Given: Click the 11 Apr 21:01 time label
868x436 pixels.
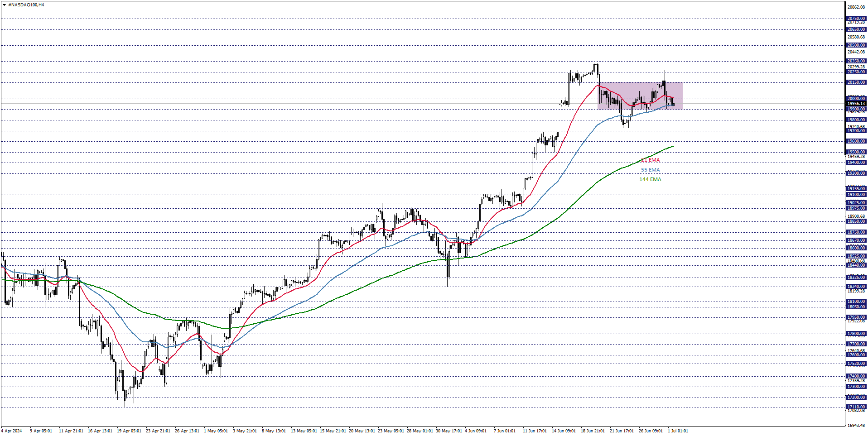Looking at the screenshot, I should (x=71, y=431).
